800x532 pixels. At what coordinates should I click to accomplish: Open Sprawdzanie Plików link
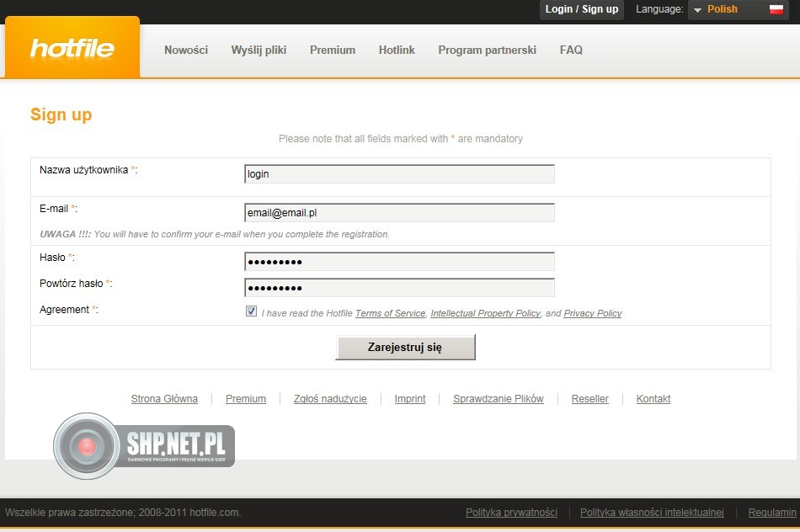499,399
